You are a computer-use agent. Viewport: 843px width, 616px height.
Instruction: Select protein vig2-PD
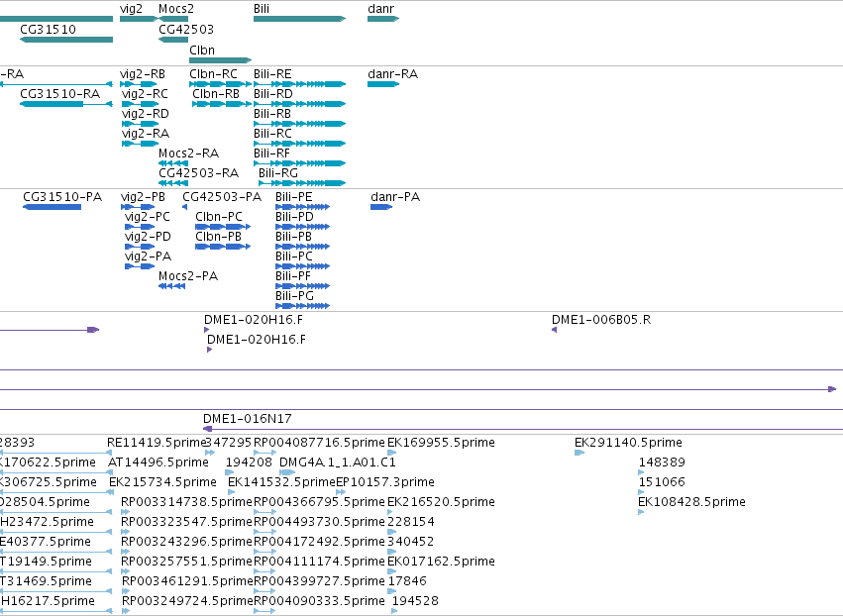pos(140,247)
